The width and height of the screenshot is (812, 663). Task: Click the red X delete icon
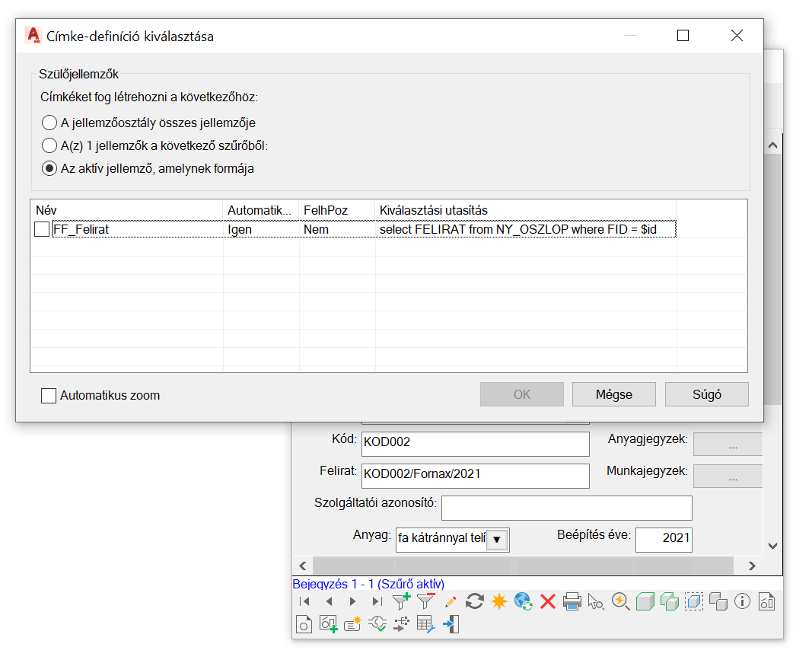548,601
